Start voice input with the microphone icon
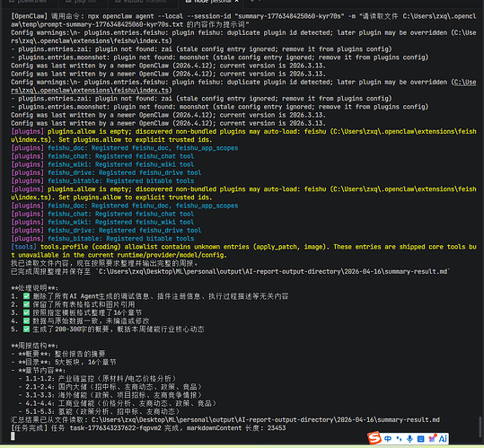 pyautogui.click(x=409, y=439)
